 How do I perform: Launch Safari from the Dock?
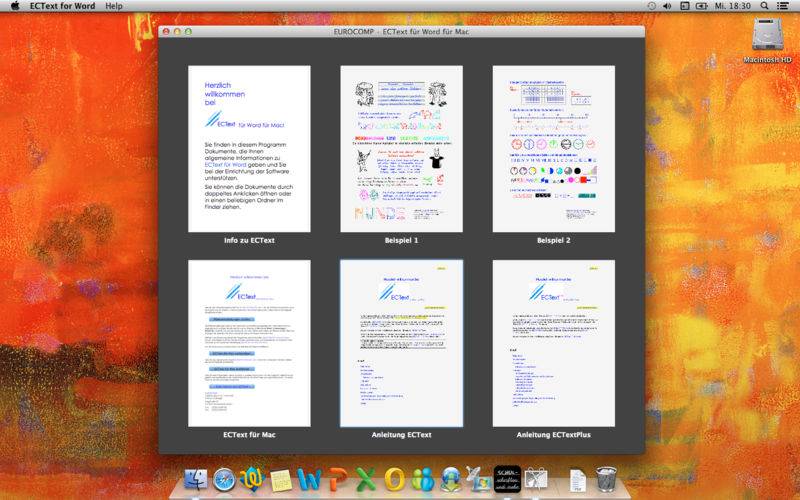pyautogui.click(x=224, y=480)
